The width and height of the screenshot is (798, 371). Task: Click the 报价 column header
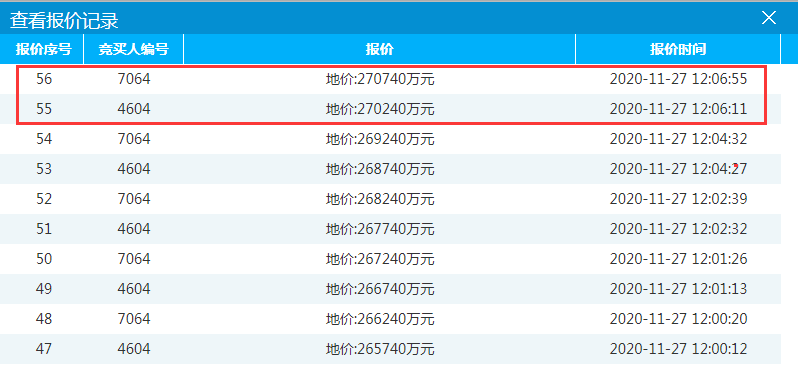pyautogui.click(x=380, y=49)
